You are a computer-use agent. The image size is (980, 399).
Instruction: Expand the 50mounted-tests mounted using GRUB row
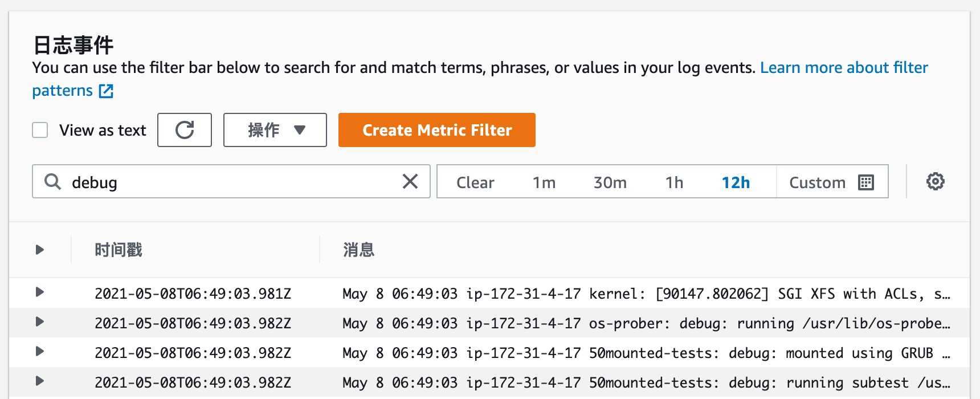[40, 352]
